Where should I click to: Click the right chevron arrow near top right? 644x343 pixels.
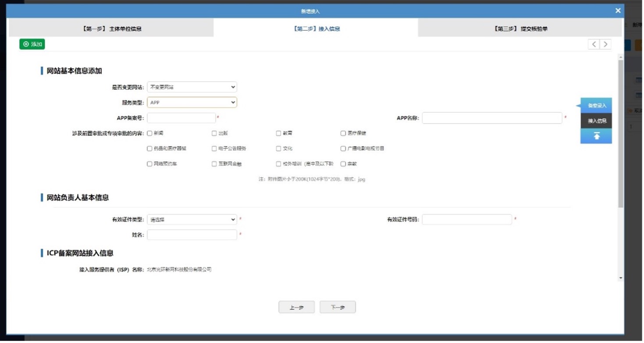605,44
